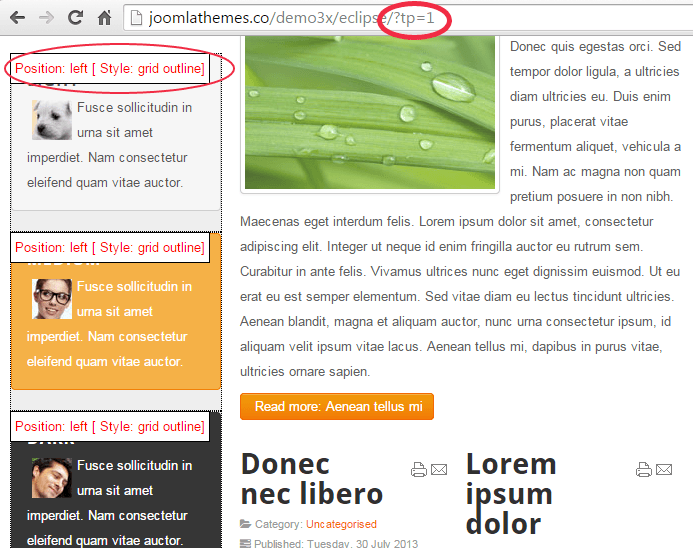Viewport: 693px width, 548px height.
Task: Click light module text 'eleifend quam vitae auctor.'
Action: (x=105, y=183)
